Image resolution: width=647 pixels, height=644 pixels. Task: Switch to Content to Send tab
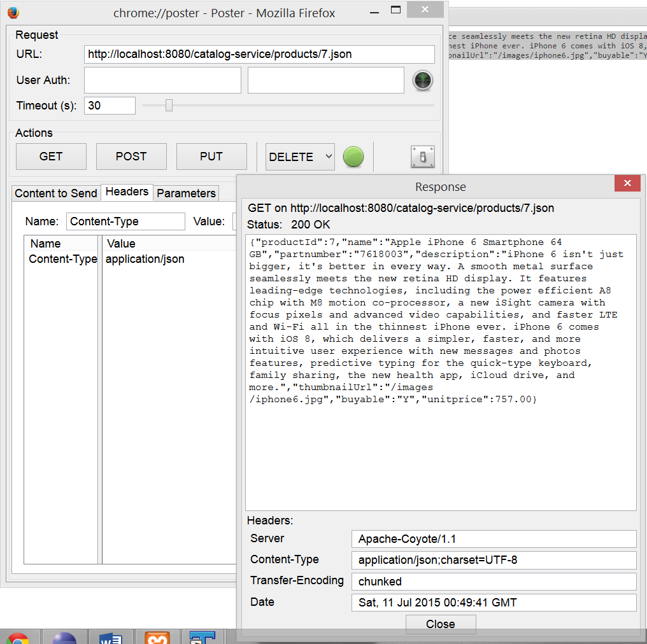56,193
